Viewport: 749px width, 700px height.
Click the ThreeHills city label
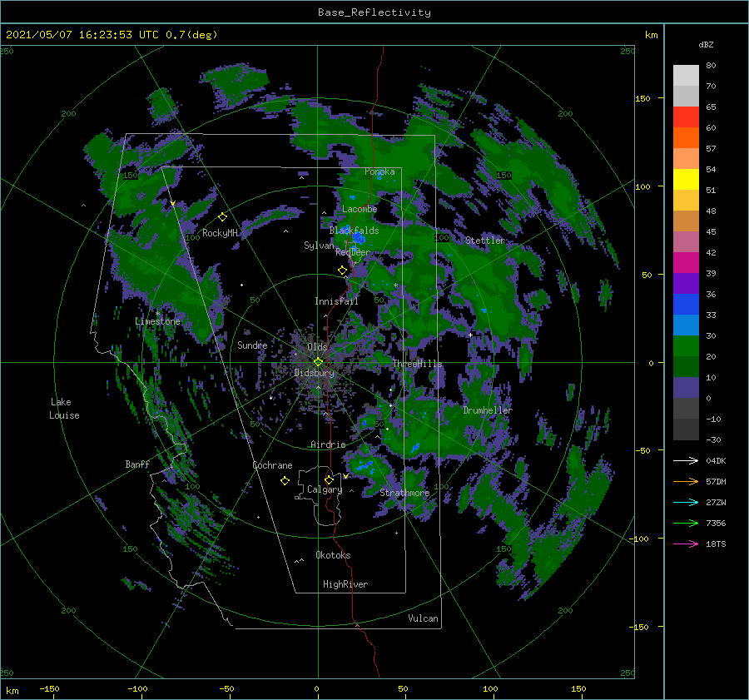[x=417, y=364]
